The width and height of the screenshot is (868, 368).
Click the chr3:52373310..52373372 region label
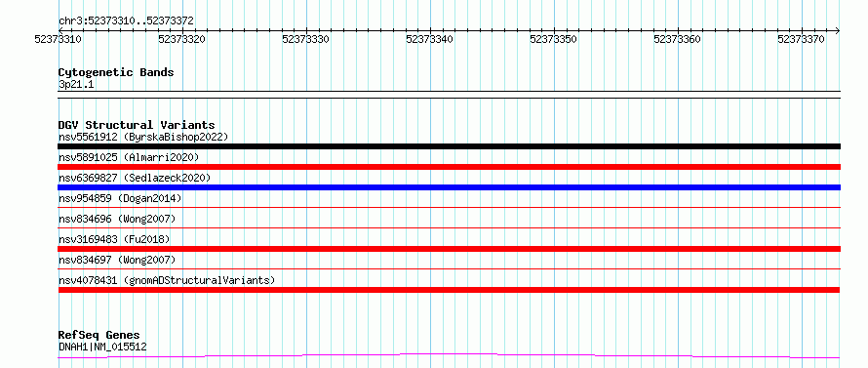pyautogui.click(x=126, y=21)
